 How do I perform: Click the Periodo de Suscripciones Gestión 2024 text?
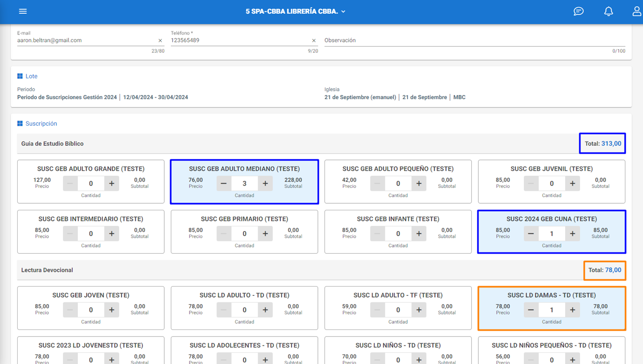67,97
